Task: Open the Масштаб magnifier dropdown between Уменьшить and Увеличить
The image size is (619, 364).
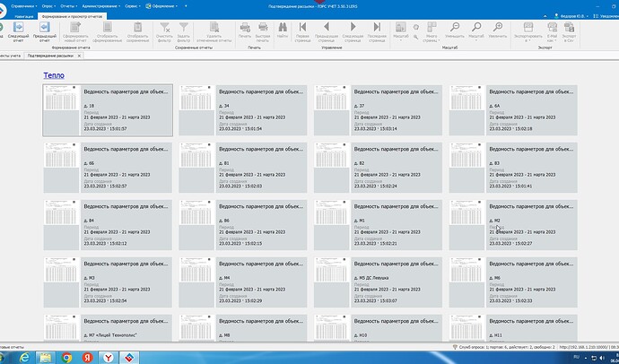Action: click(476, 31)
